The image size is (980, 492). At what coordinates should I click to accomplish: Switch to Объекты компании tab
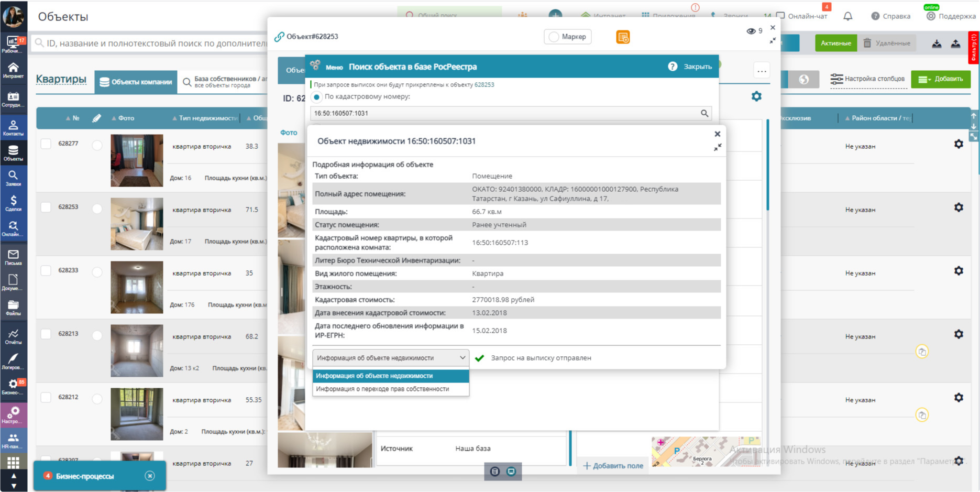click(x=136, y=82)
